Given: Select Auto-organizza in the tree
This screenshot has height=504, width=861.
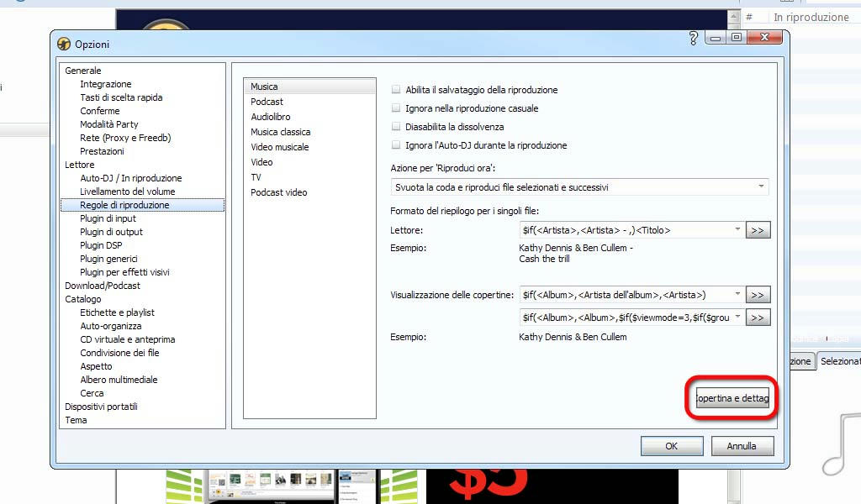Looking at the screenshot, I should point(110,326).
